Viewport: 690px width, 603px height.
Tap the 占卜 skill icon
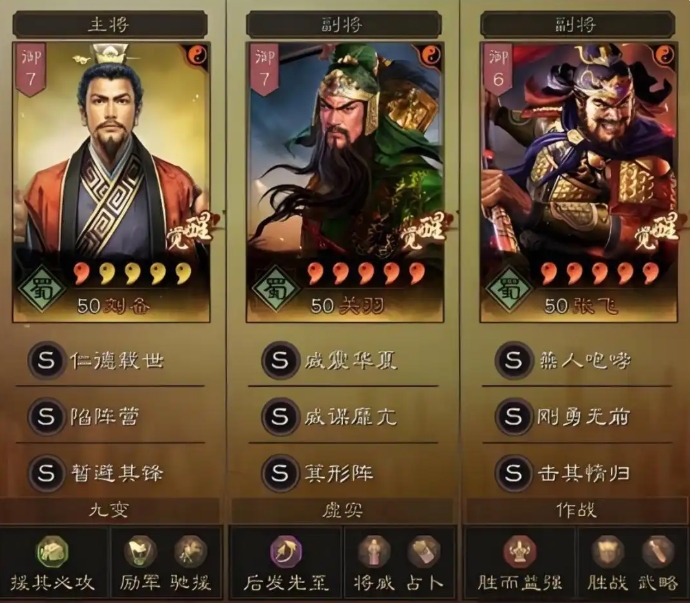tap(424, 551)
